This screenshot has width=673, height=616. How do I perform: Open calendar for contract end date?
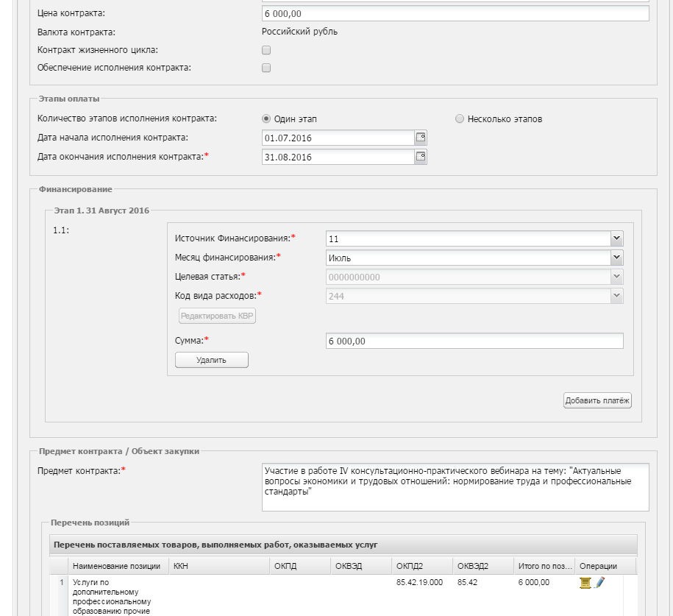click(x=421, y=157)
